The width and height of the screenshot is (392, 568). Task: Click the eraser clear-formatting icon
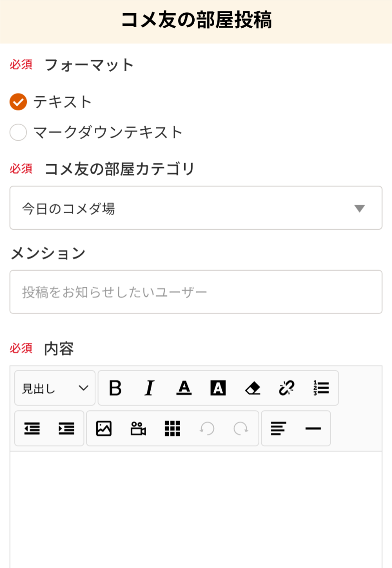(253, 388)
